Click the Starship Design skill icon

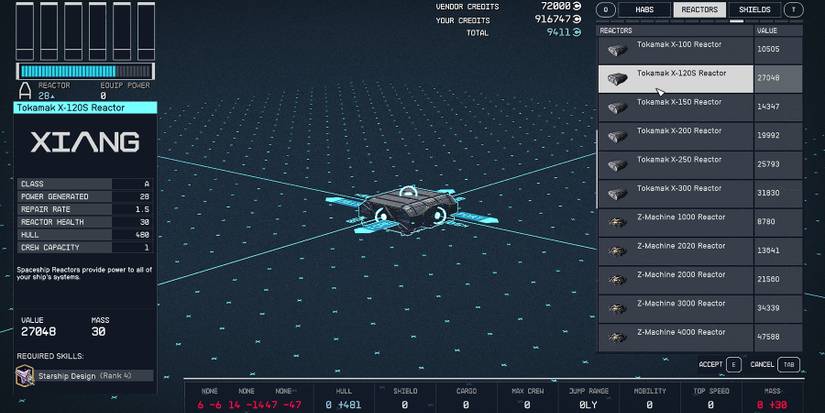pos(27,375)
